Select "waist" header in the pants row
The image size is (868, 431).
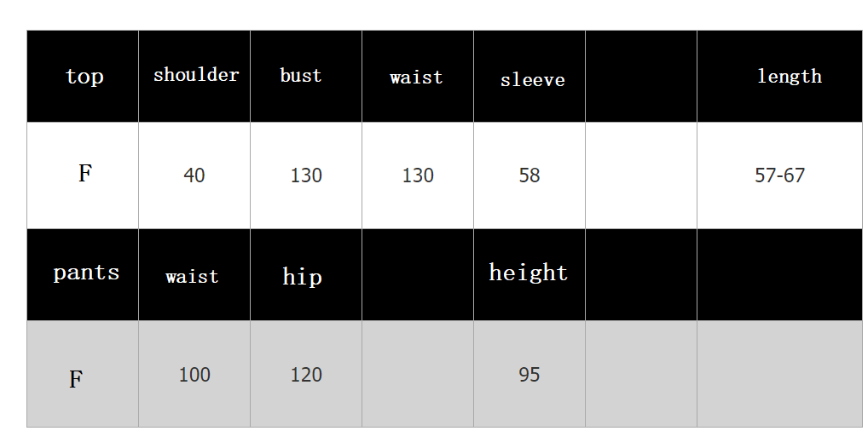[x=192, y=277]
